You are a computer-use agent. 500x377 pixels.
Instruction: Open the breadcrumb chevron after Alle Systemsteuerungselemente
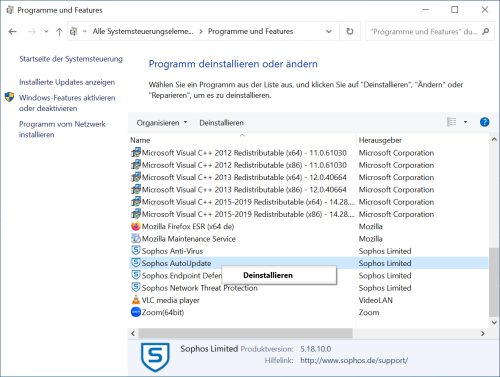201,32
